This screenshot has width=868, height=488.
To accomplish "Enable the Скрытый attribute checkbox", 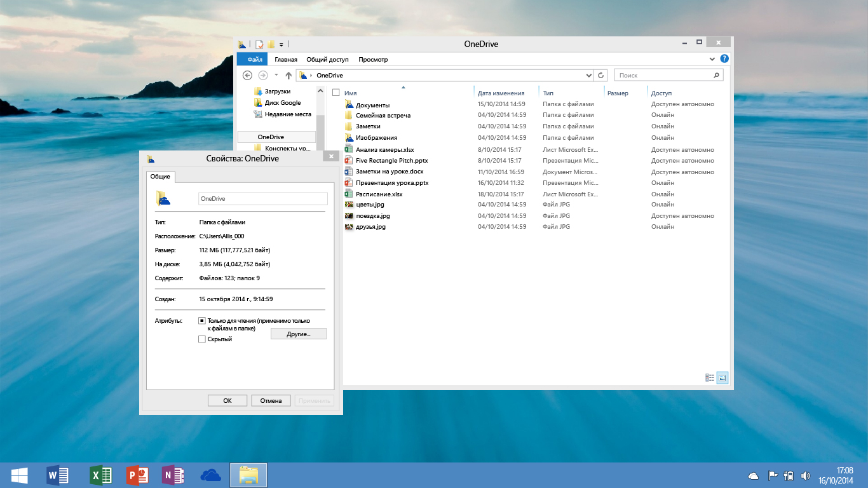I will tap(202, 339).
